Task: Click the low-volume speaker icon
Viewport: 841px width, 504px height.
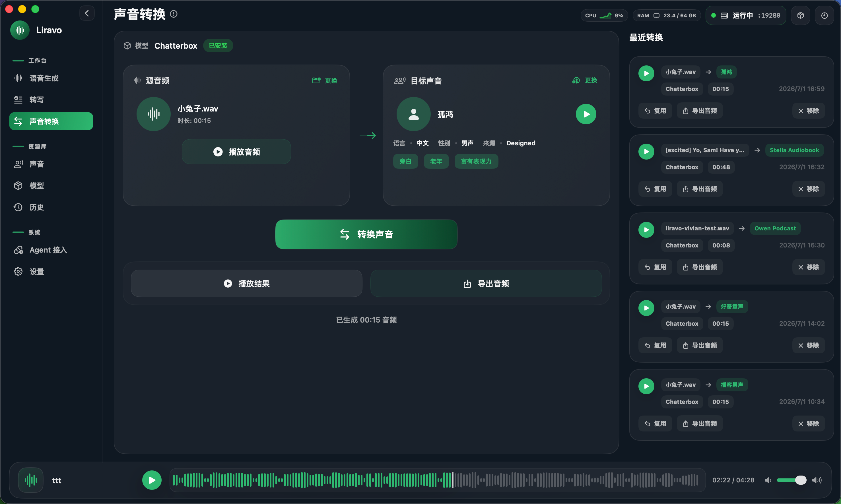Action: tap(768, 480)
